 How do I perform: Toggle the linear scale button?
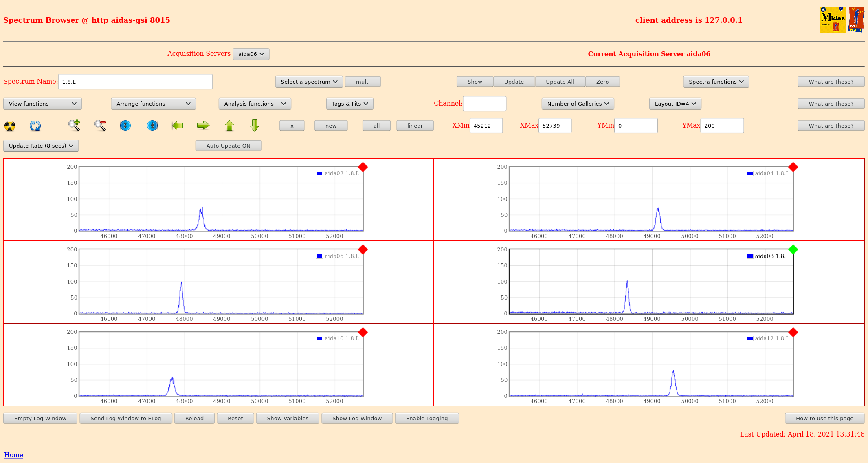pyautogui.click(x=415, y=126)
